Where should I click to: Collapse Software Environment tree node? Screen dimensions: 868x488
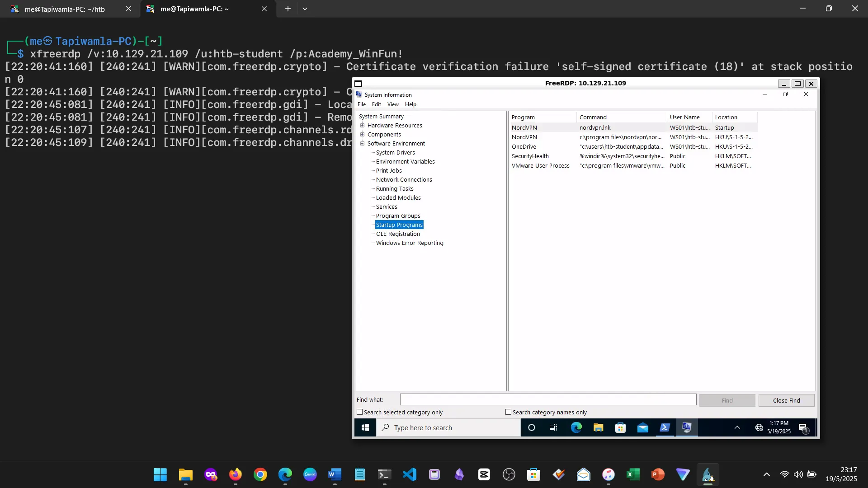(362, 144)
